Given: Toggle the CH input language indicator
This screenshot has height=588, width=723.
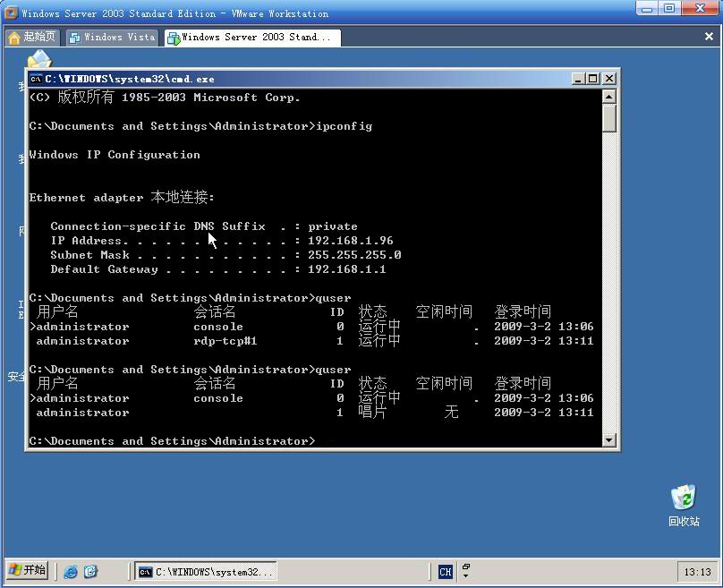Looking at the screenshot, I should (x=445, y=571).
